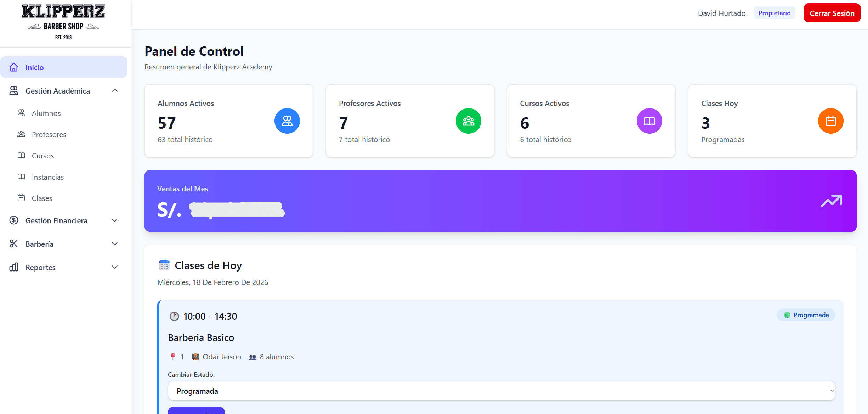Open the Cambiar Estado dropdown
Viewport: 868px width, 414px height.
pyautogui.click(x=501, y=391)
